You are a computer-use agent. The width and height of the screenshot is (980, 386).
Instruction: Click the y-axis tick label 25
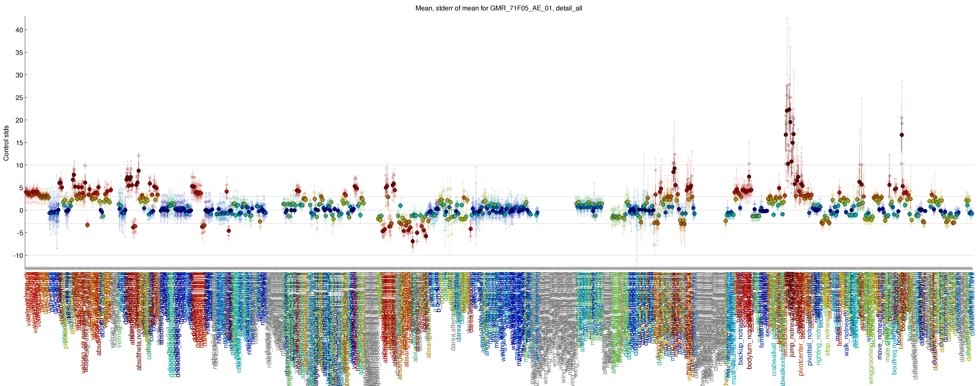(x=19, y=98)
